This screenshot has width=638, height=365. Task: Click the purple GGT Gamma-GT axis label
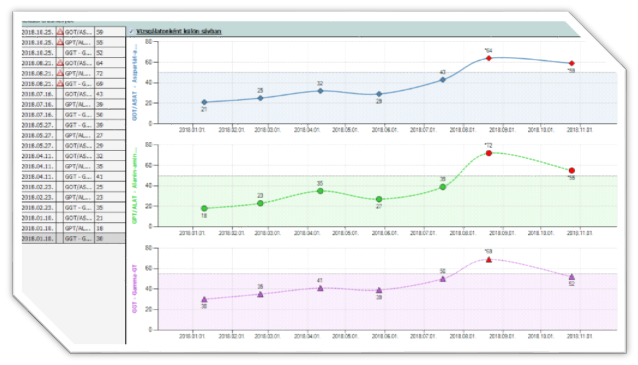134,289
